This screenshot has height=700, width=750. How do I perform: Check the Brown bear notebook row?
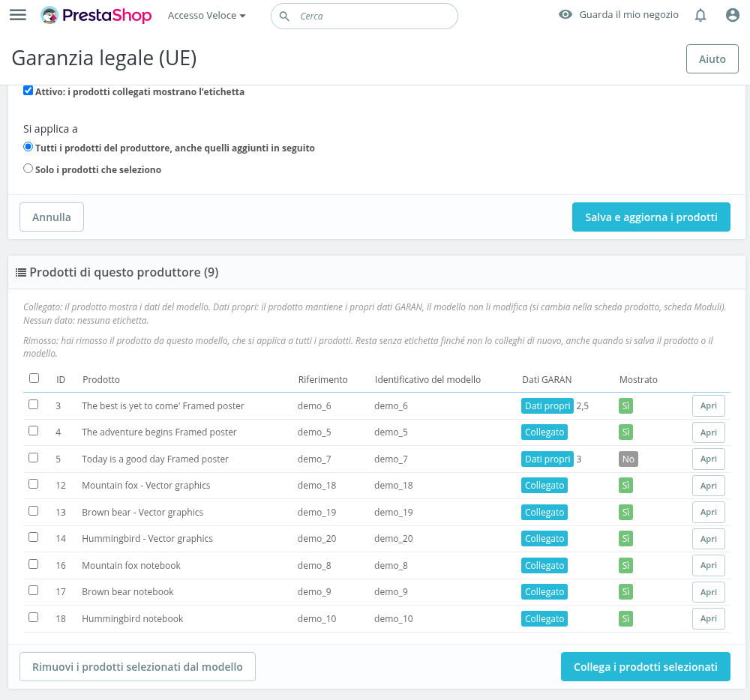[x=34, y=591]
